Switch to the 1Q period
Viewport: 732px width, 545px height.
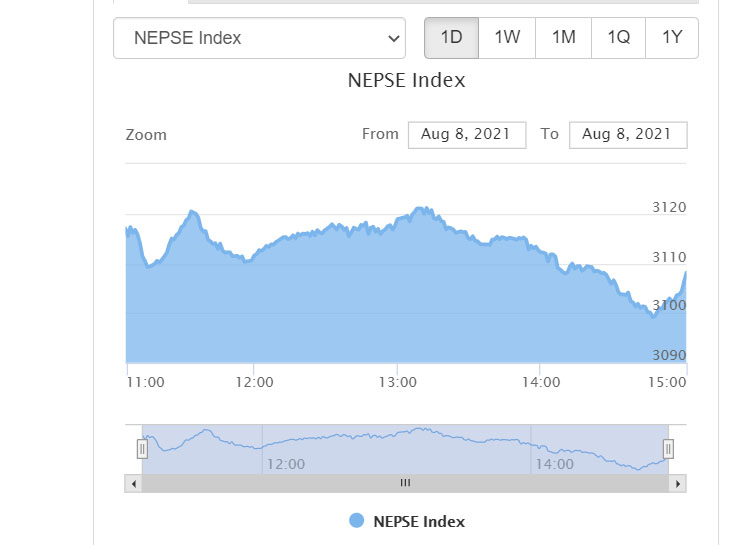(618, 38)
